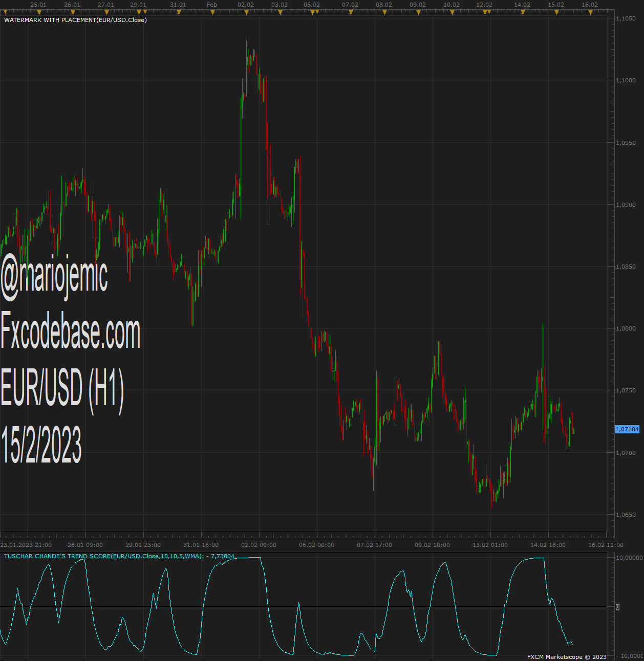The image size is (644, 661).
Task: Select the day marker triangle under 16.02
Action: (590, 12)
